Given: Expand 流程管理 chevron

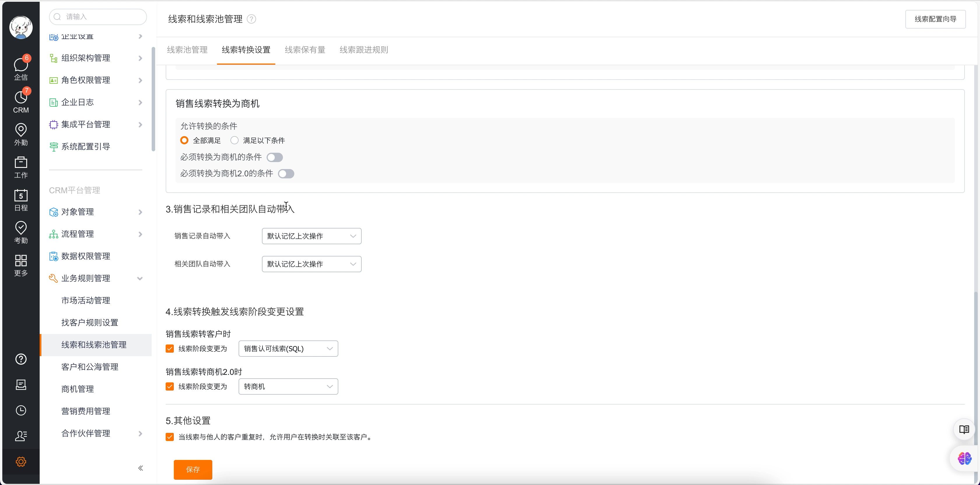Looking at the screenshot, I should 140,234.
